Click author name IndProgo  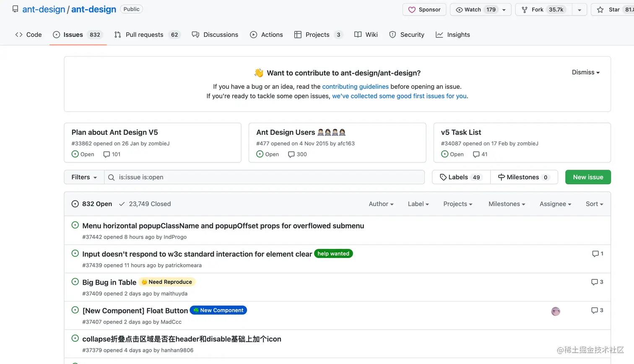pos(175,237)
